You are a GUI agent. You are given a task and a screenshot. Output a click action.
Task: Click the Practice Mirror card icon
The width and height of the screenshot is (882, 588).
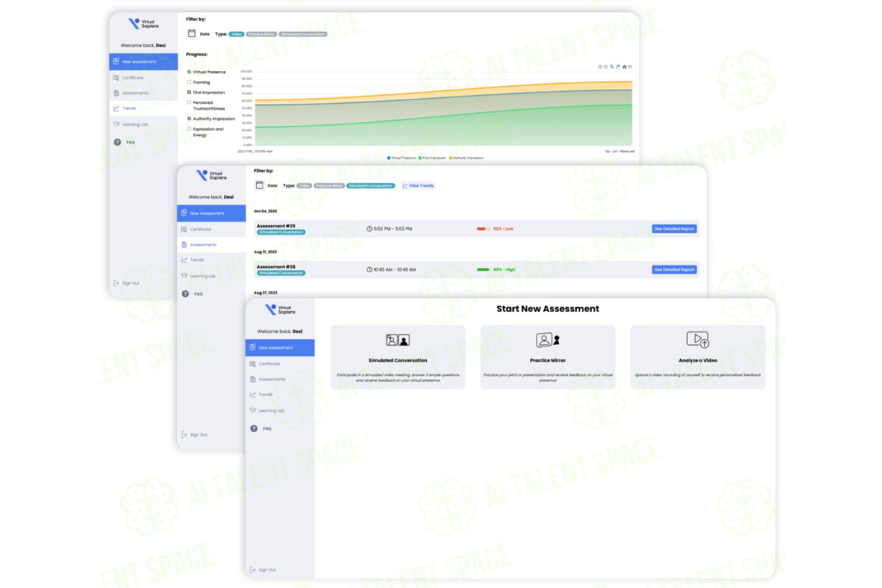(548, 340)
